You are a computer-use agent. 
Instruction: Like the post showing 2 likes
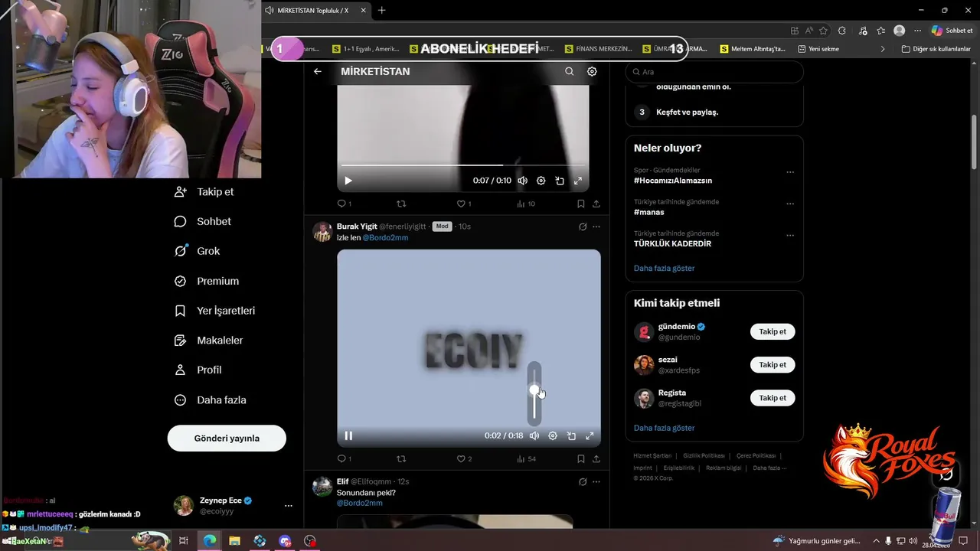tap(464, 458)
